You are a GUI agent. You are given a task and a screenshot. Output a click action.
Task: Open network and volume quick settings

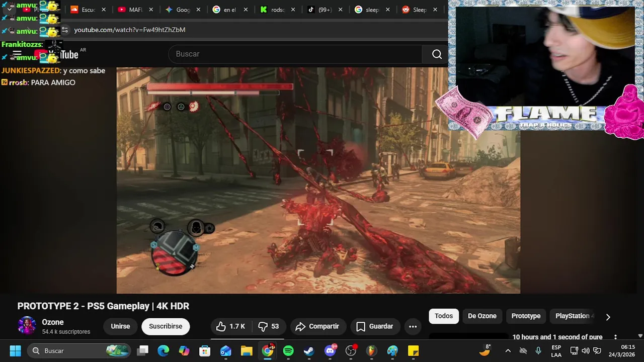(x=585, y=350)
